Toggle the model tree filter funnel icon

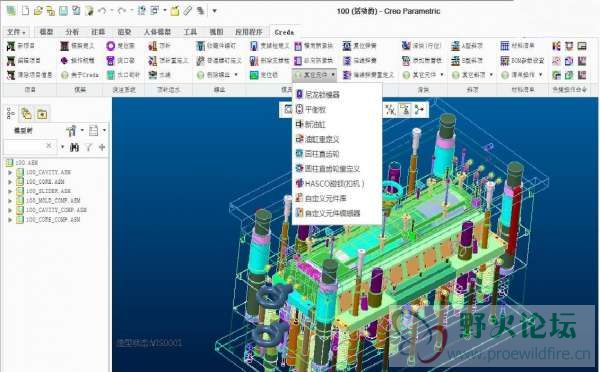coord(89,147)
